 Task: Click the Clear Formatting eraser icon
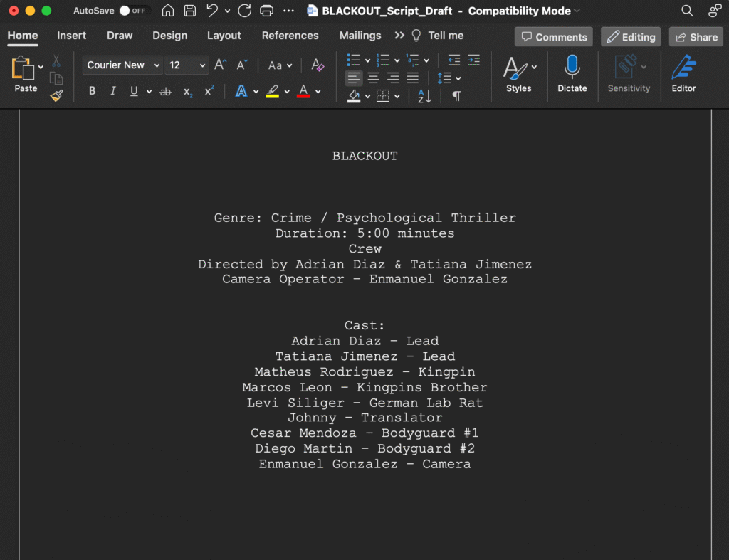pyautogui.click(x=318, y=65)
